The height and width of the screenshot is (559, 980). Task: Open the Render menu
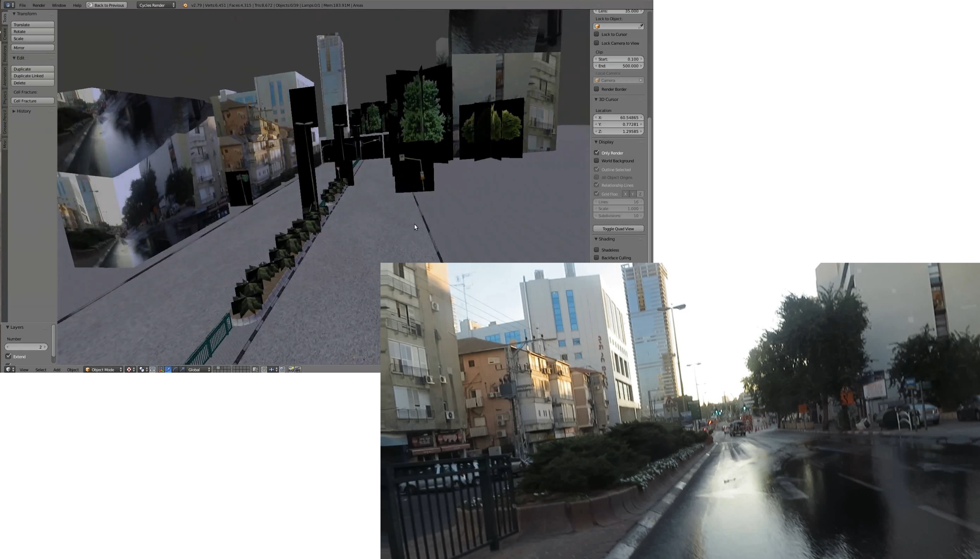38,5
